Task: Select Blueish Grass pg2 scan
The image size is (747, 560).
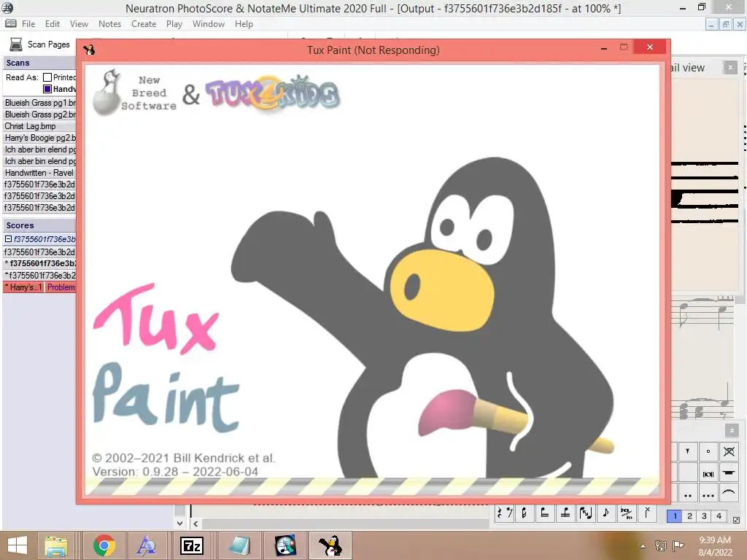Action: point(39,114)
